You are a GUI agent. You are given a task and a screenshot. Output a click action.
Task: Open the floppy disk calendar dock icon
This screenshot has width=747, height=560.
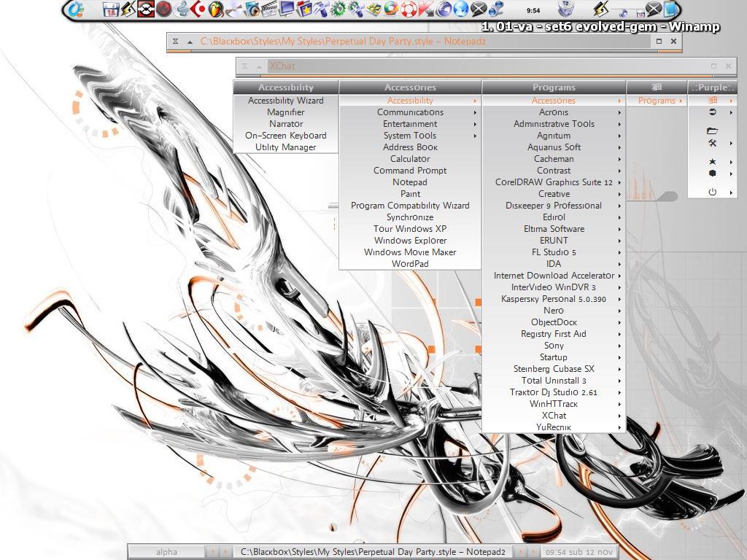pos(111,9)
